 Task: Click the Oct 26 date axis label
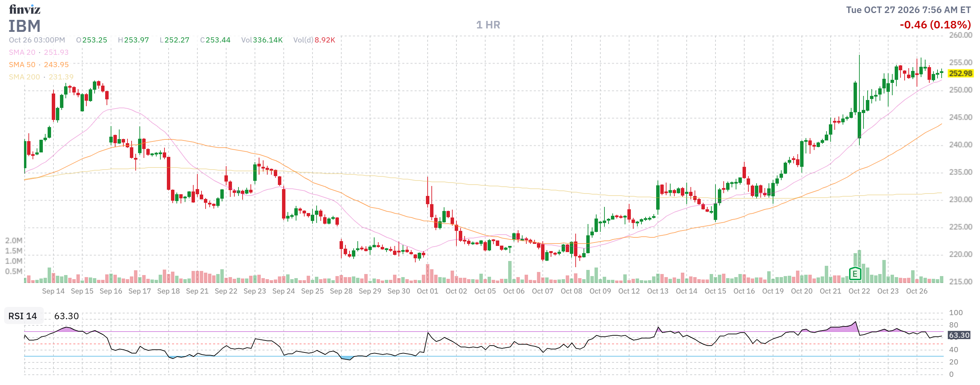917,291
